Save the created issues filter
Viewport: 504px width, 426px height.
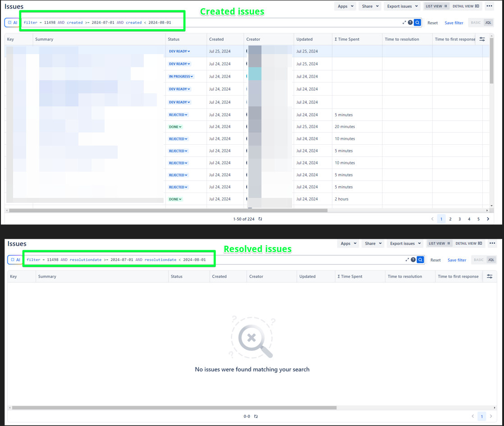454,22
